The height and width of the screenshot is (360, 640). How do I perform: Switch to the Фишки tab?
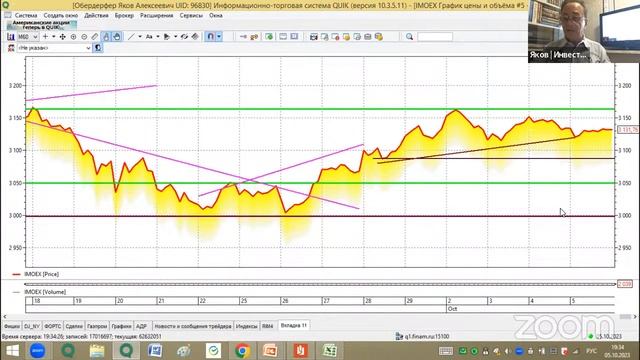click(x=11, y=326)
